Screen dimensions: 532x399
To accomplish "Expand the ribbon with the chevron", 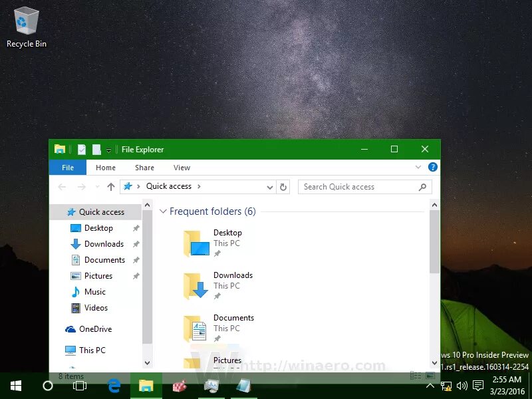I will (x=418, y=167).
